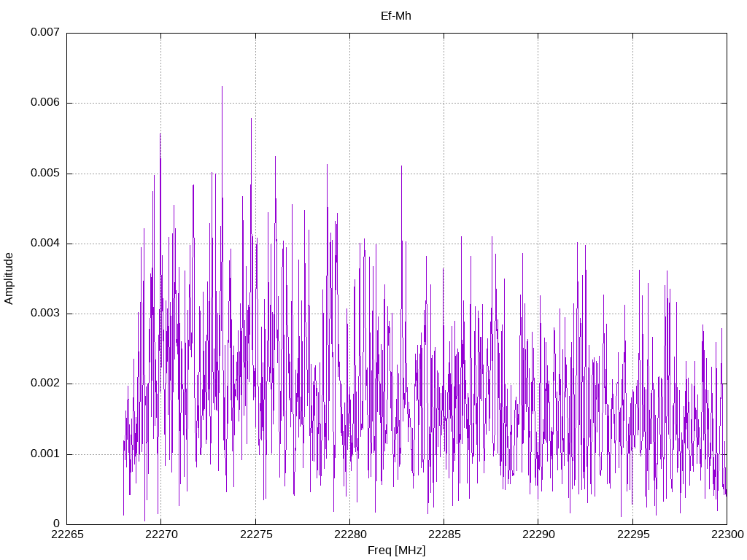This screenshot has height=560, width=747.
Task: Select the 22285 x-axis tick label
Action: [x=444, y=534]
